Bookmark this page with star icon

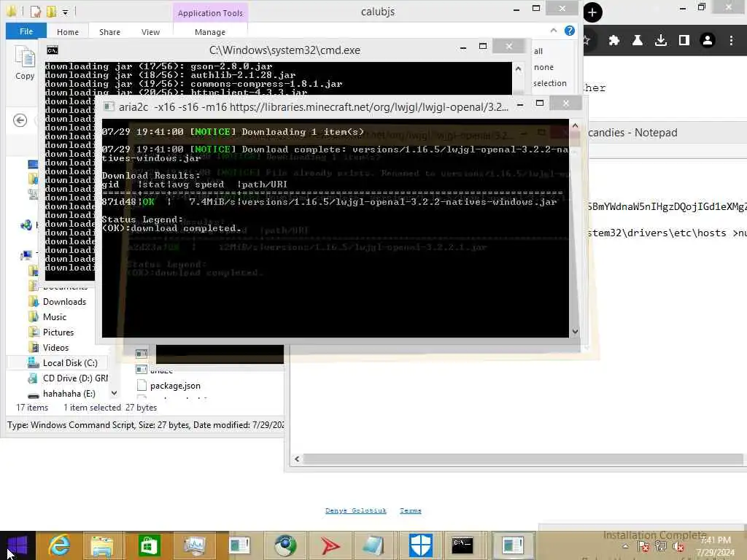(x=587, y=41)
